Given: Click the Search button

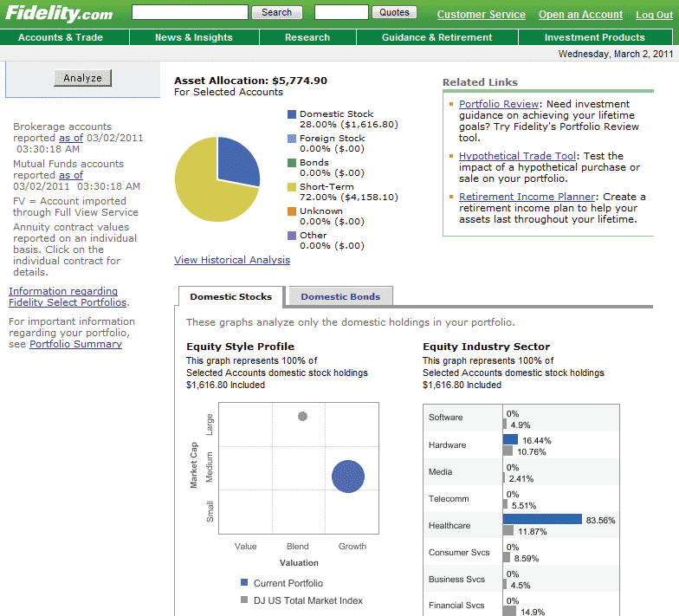Looking at the screenshot, I should (277, 12).
